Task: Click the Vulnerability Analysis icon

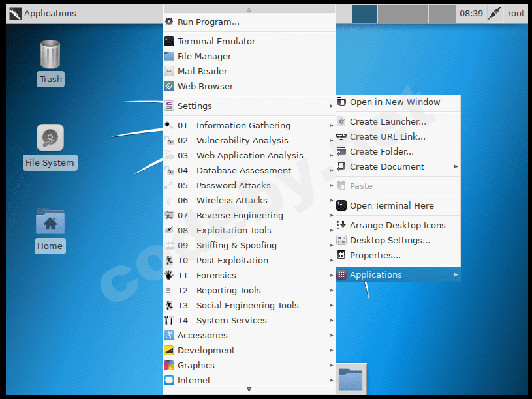Action: (169, 140)
